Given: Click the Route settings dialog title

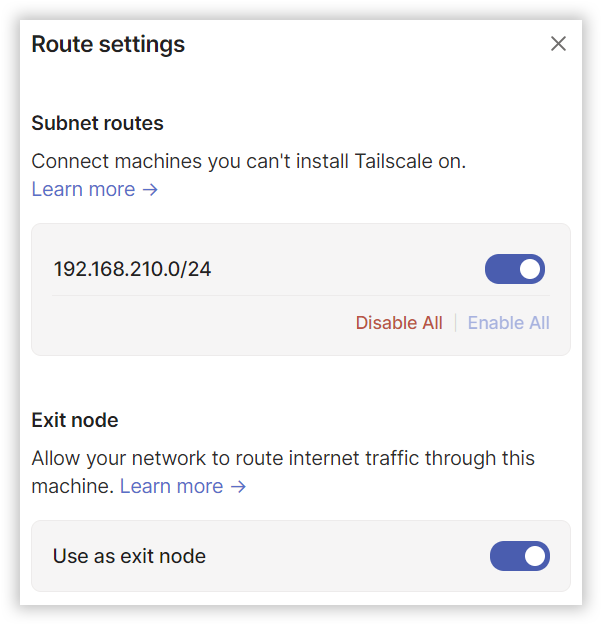Looking at the screenshot, I should 108,44.
